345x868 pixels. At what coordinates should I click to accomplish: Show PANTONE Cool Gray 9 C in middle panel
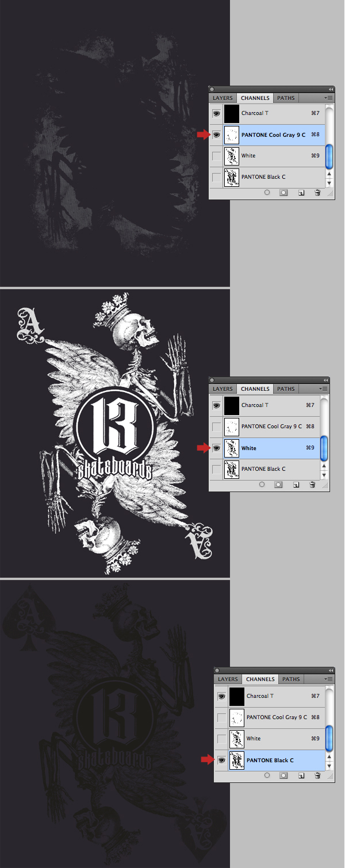[216, 427]
